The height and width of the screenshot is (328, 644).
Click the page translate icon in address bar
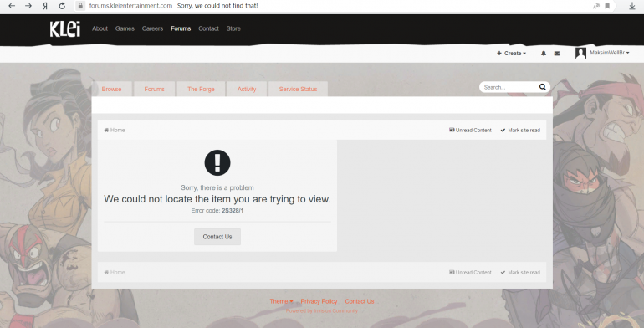tap(596, 6)
